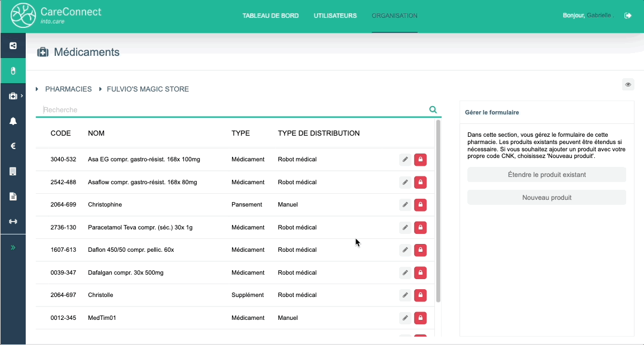
Task: Edit the Paracetamol Teva row
Action: pos(405,227)
